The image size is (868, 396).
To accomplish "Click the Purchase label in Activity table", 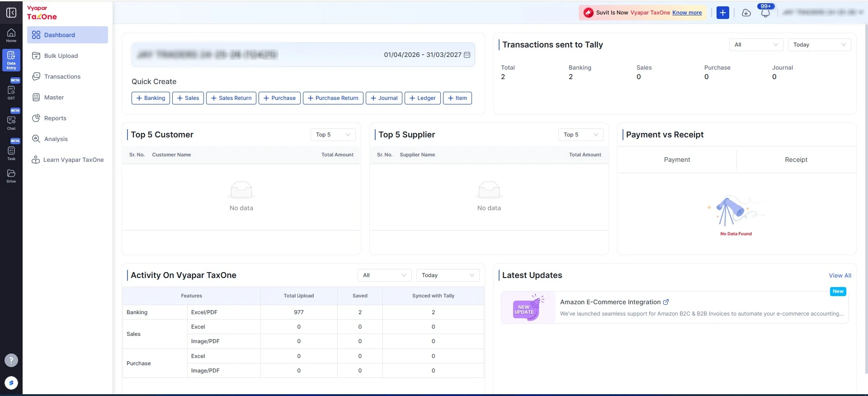I will click(x=139, y=363).
